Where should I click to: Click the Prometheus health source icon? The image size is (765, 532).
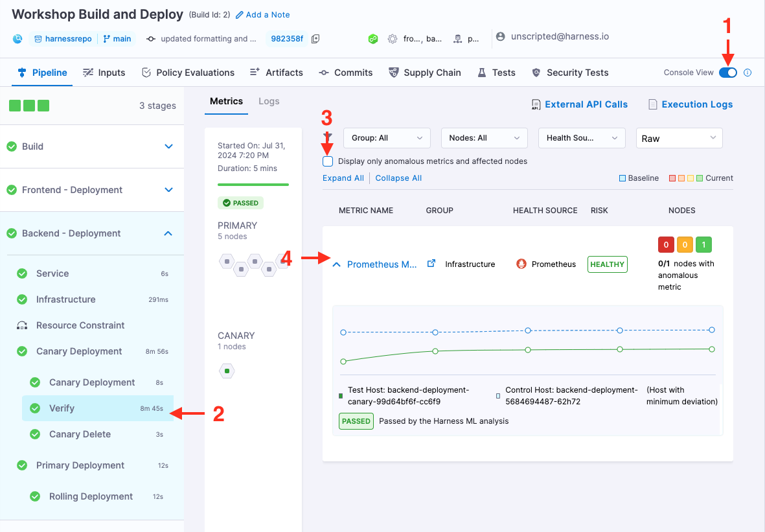click(x=521, y=264)
